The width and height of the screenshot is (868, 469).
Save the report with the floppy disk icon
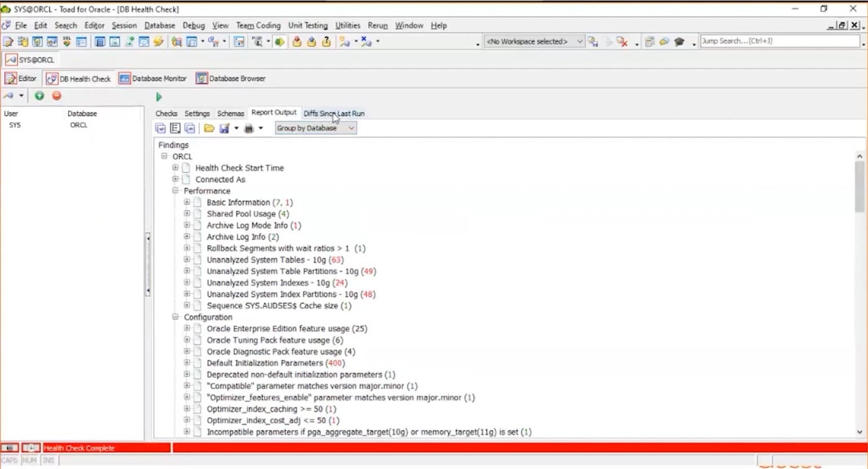point(224,129)
